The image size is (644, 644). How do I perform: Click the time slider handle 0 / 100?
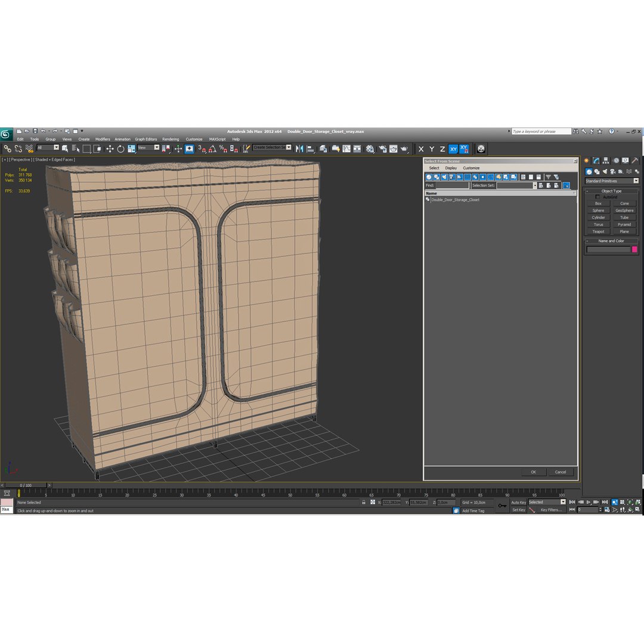tap(26, 485)
